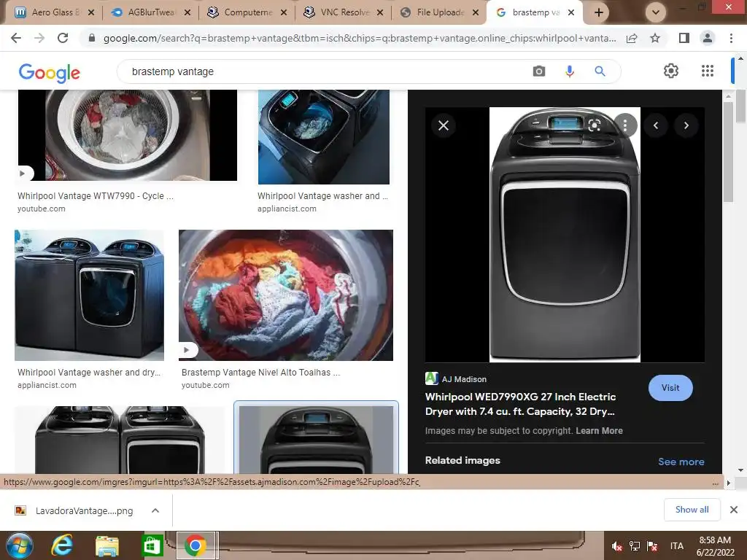Start voice search microphone

click(x=569, y=71)
